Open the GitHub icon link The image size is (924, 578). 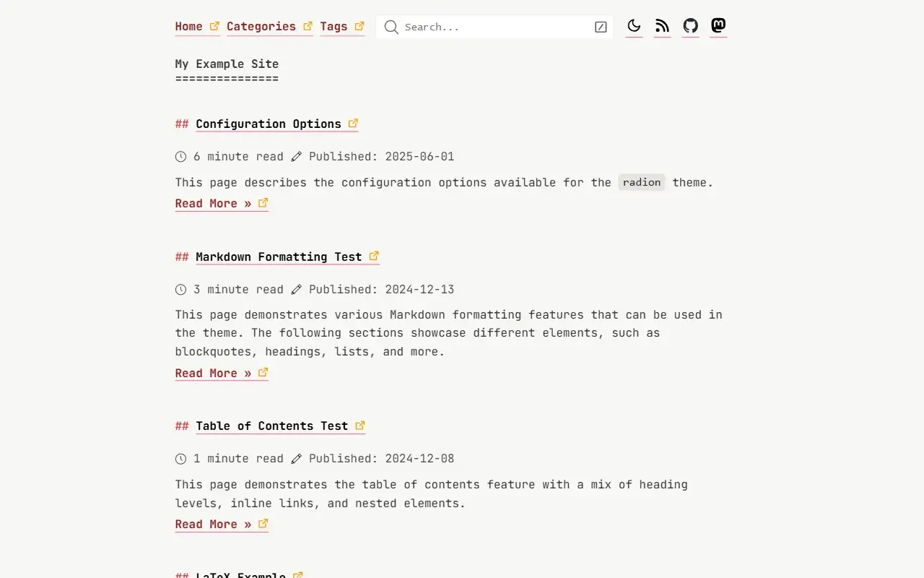[690, 27]
